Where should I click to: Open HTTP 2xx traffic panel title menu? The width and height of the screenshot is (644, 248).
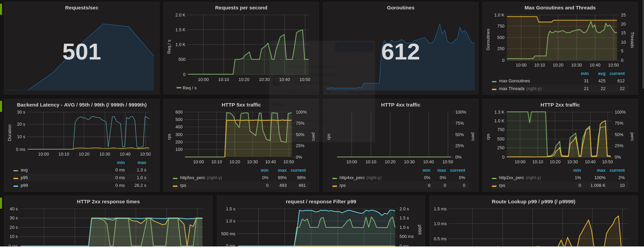(x=560, y=105)
